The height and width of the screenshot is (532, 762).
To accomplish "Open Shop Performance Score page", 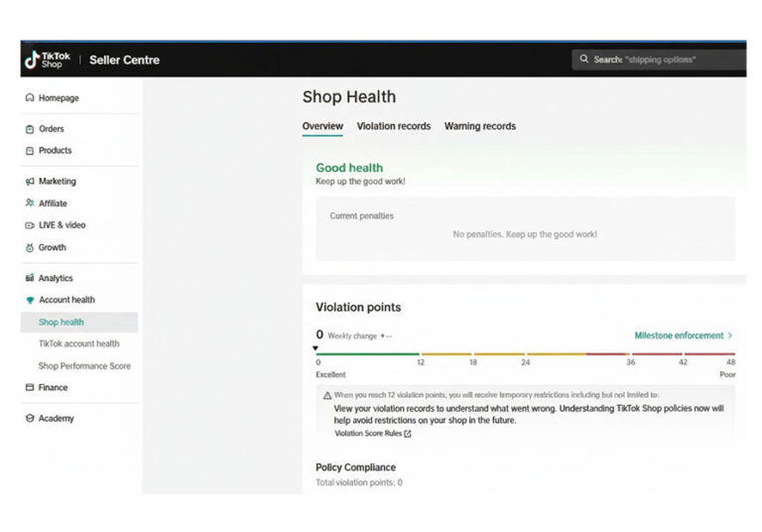I will [84, 366].
